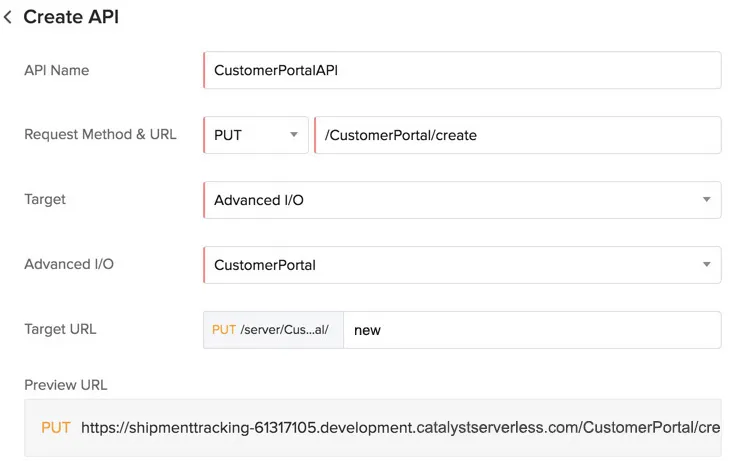
Task: Open the PUT request method dropdown
Action: coord(256,135)
